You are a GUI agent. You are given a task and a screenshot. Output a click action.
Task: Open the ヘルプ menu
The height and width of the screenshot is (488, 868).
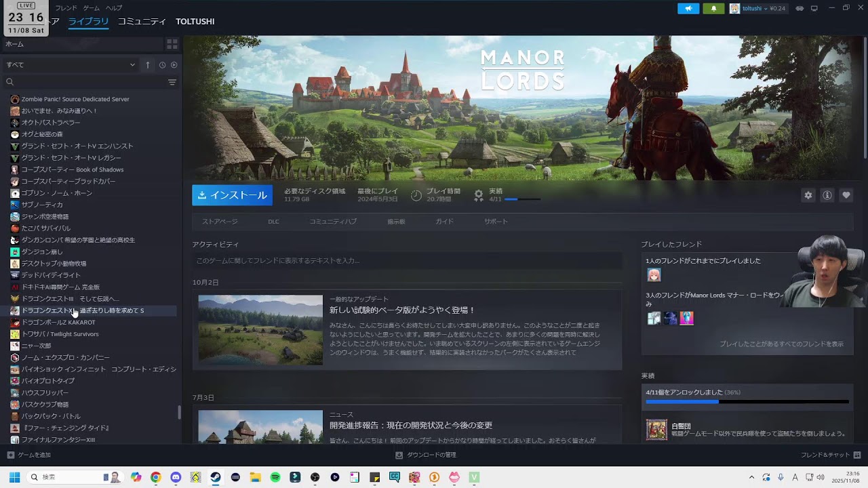click(114, 8)
